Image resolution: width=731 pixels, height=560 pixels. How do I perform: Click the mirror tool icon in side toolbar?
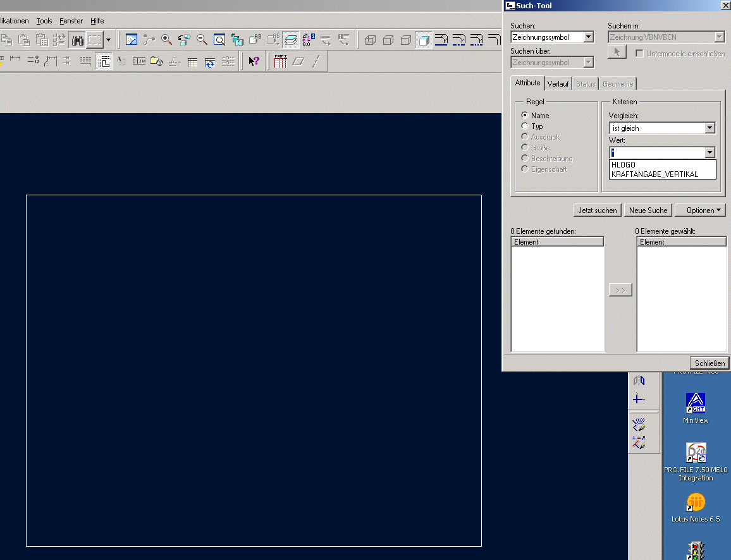639,380
